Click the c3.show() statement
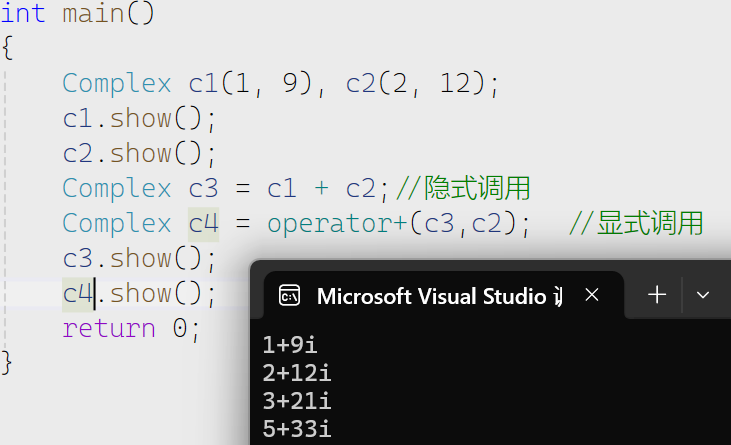This screenshot has height=445, width=731. (x=139, y=259)
